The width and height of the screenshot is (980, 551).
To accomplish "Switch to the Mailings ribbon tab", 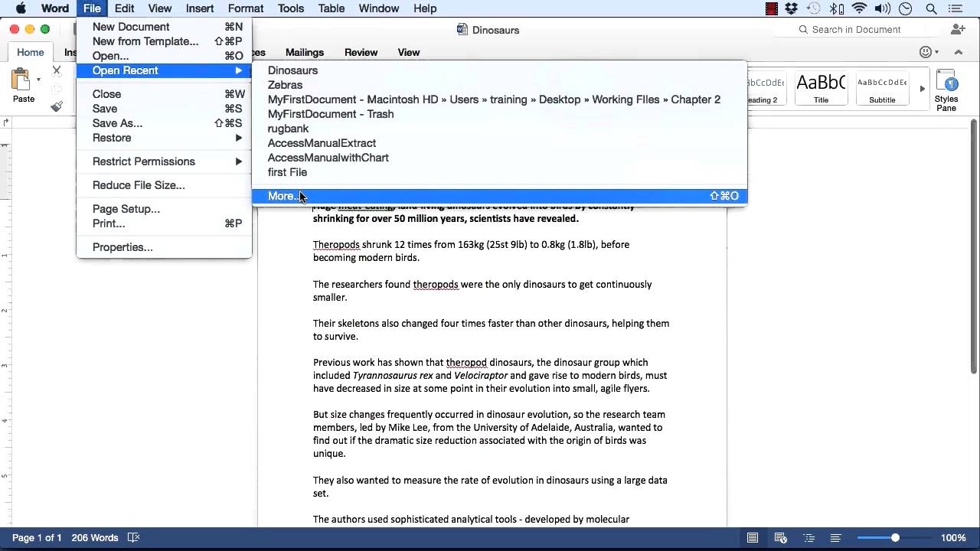I will coord(305,52).
